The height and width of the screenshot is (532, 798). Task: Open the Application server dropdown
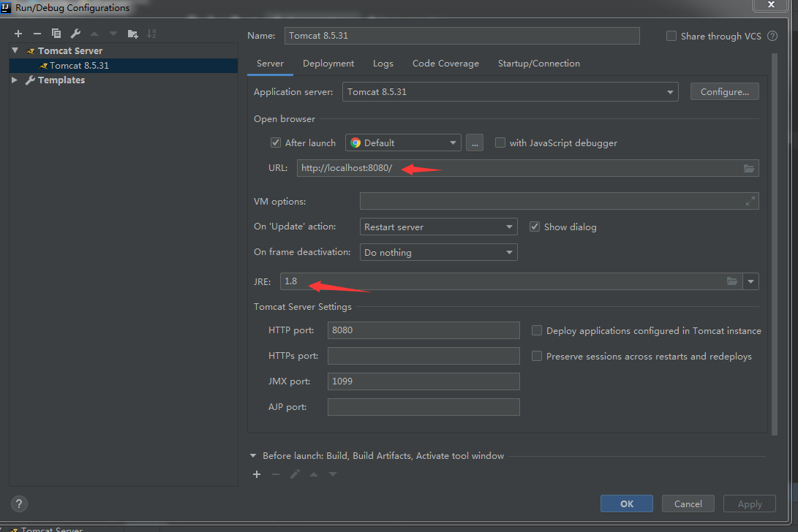click(510, 92)
